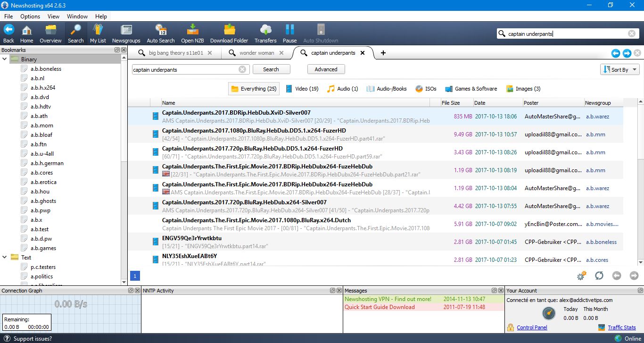Screen dimensions: 644x343
Task: Open the Overview toolbar icon
Action: [50, 33]
